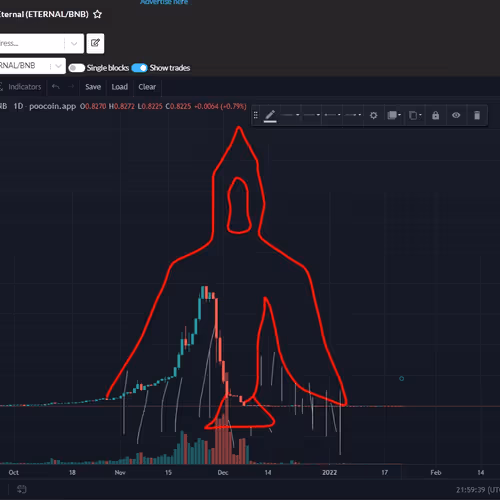This screenshot has width=500, height=500.
Task: Open the Indicators menu
Action: pyautogui.click(x=21, y=87)
